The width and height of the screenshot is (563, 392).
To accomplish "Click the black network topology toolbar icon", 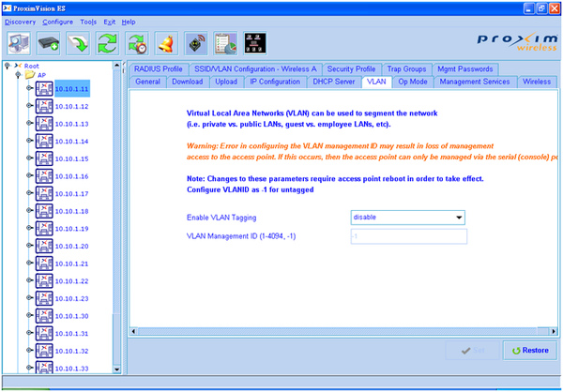I will pos(255,43).
